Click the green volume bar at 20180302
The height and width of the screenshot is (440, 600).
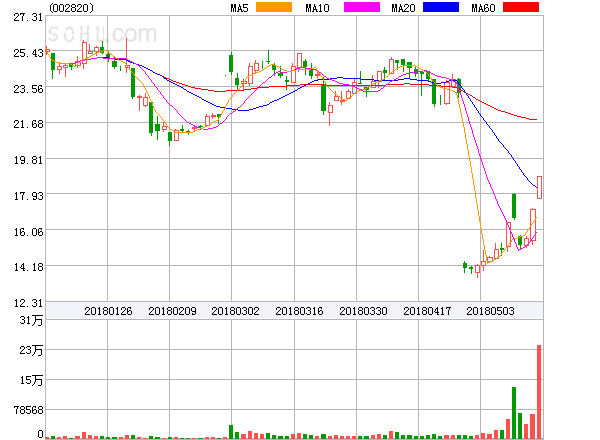pos(231,432)
